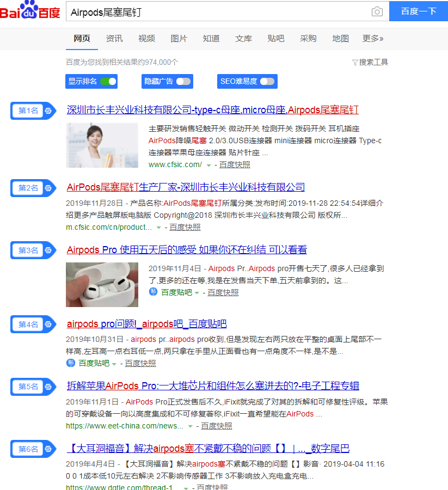448x490 pixels.
Task: Click the 第5名 ranking badge
Action: (x=33, y=387)
